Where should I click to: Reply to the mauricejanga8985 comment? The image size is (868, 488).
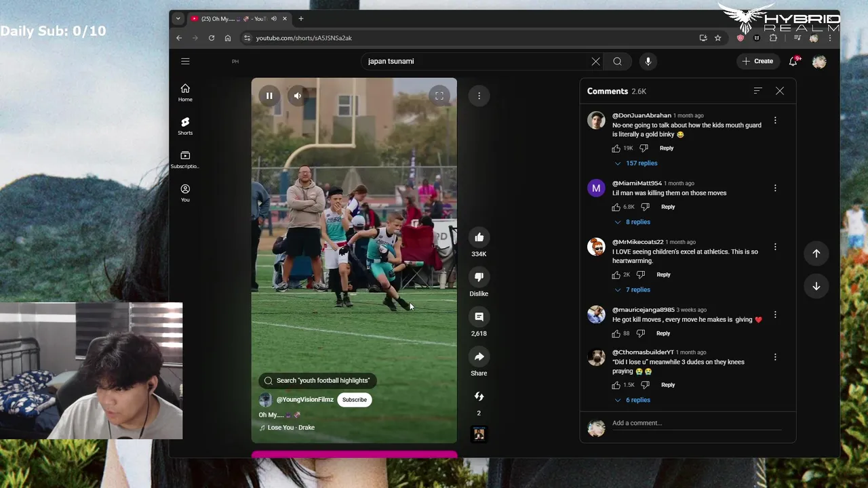point(663,333)
